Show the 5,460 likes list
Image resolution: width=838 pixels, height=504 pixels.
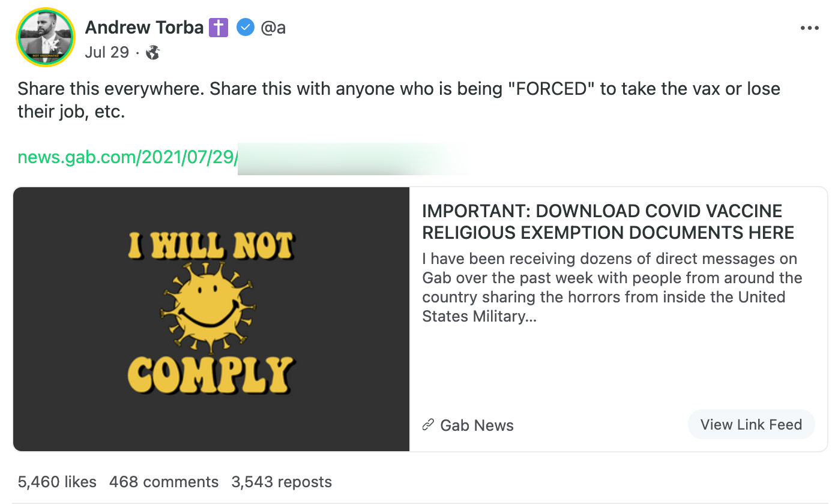(x=57, y=482)
